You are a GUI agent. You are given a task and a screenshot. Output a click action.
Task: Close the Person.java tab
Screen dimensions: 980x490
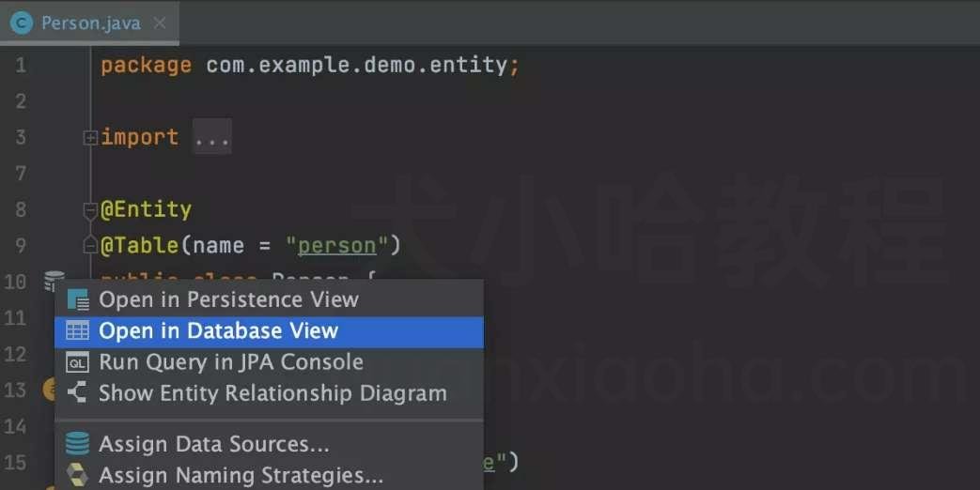(x=160, y=23)
